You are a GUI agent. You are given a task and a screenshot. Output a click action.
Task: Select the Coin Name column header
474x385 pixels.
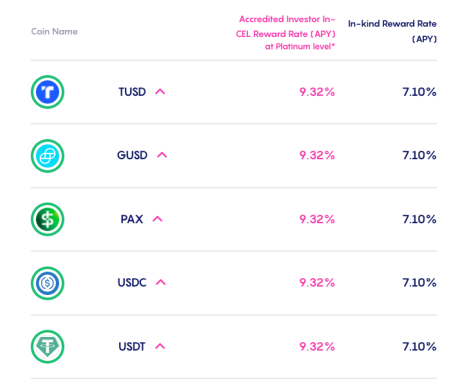coord(54,32)
